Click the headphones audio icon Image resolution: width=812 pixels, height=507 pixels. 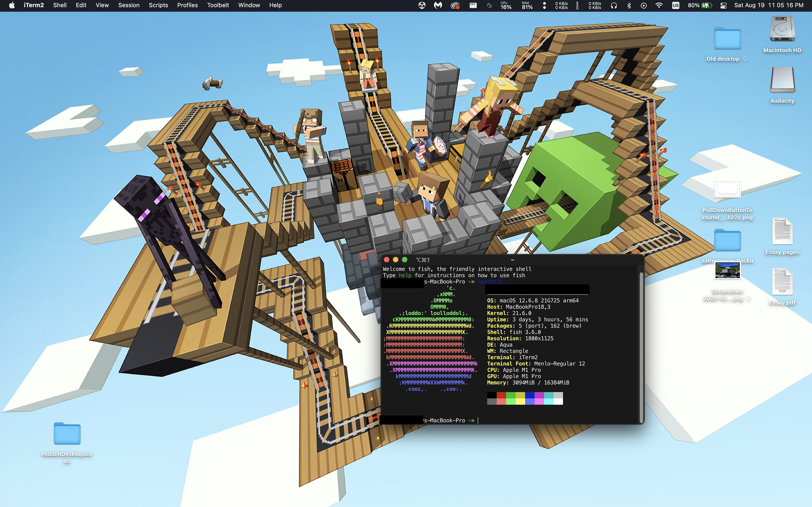[x=614, y=5]
